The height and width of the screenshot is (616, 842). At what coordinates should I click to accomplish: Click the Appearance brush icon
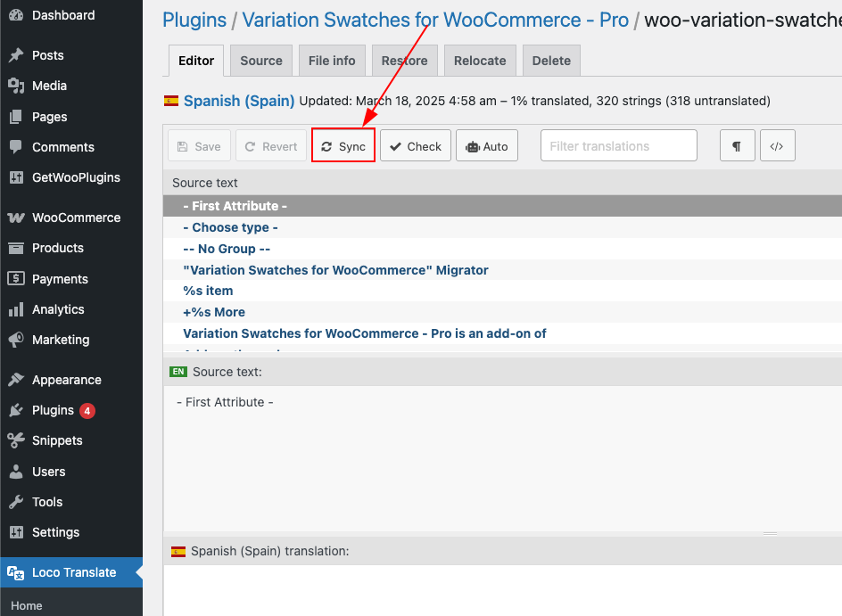[16, 380]
